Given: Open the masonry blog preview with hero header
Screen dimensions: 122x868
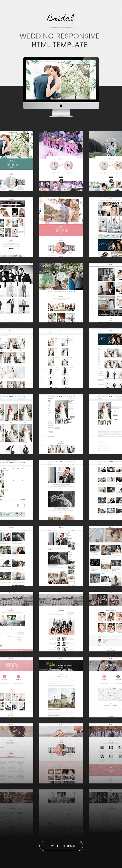Looking at the screenshot, I should click(x=105, y=556).
